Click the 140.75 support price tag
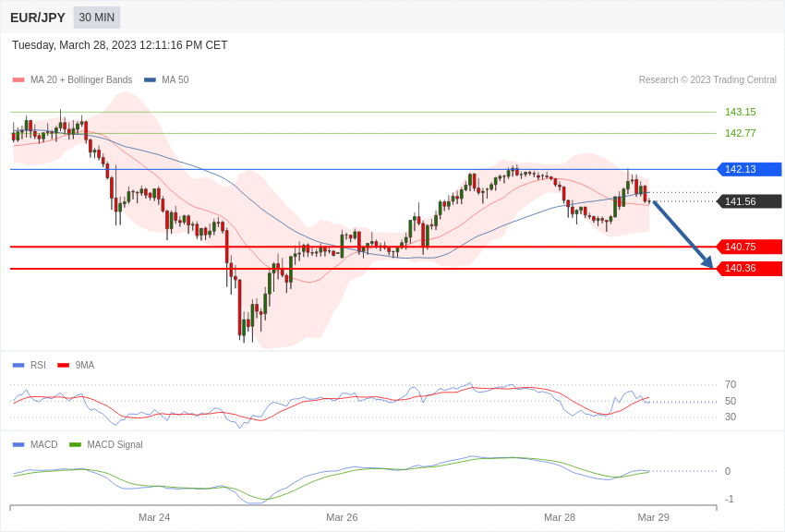Screen dimensions: 785x532 click(750, 247)
